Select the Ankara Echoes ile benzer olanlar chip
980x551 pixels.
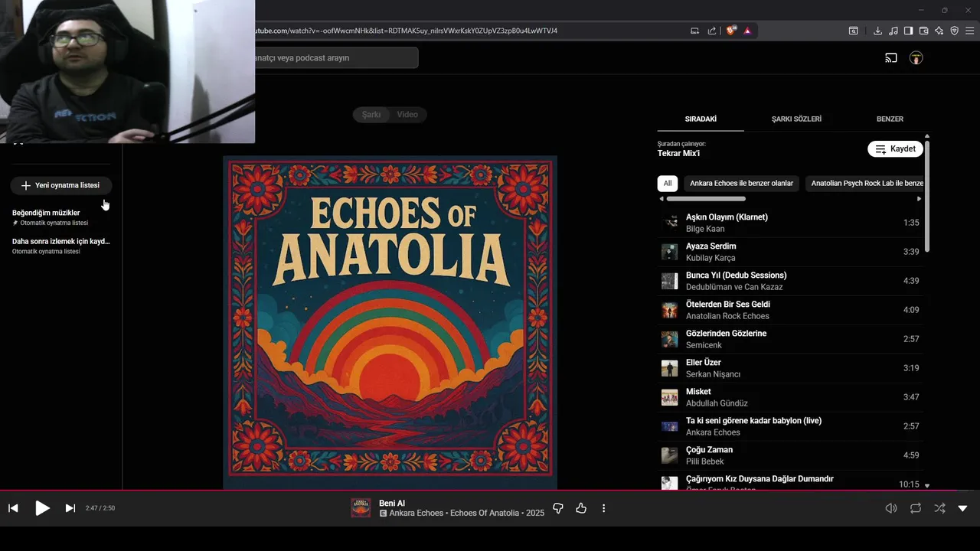741,184
